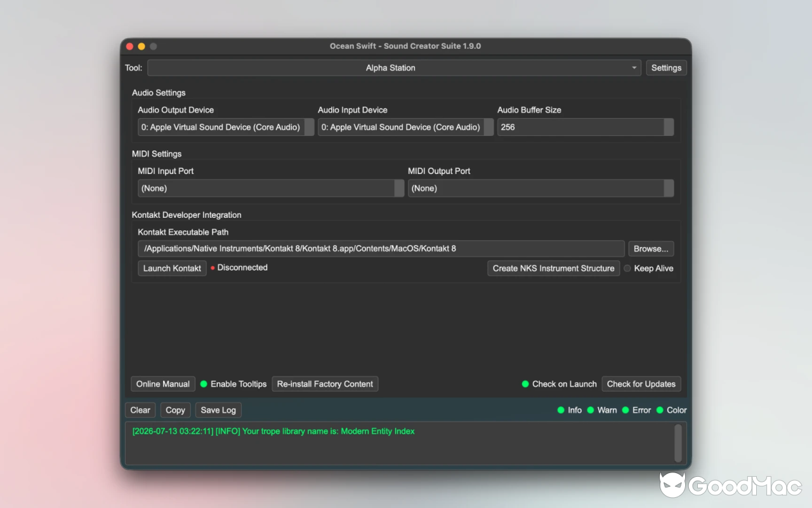This screenshot has height=508, width=812.
Task: Toggle the Error log filter
Action: [636, 410]
